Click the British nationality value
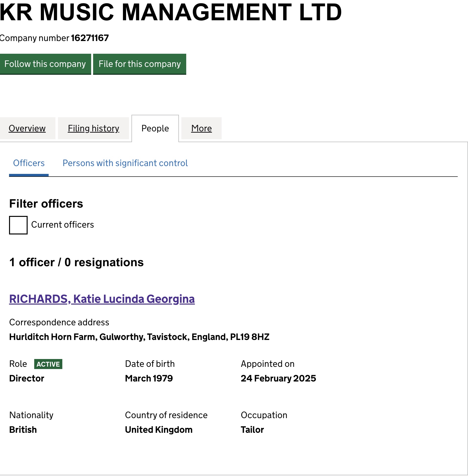 [x=23, y=430]
